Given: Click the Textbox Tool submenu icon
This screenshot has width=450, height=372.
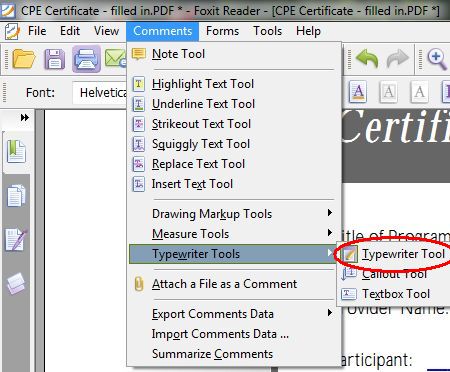Looking at the screenshot, I should (x=349, y=294).
